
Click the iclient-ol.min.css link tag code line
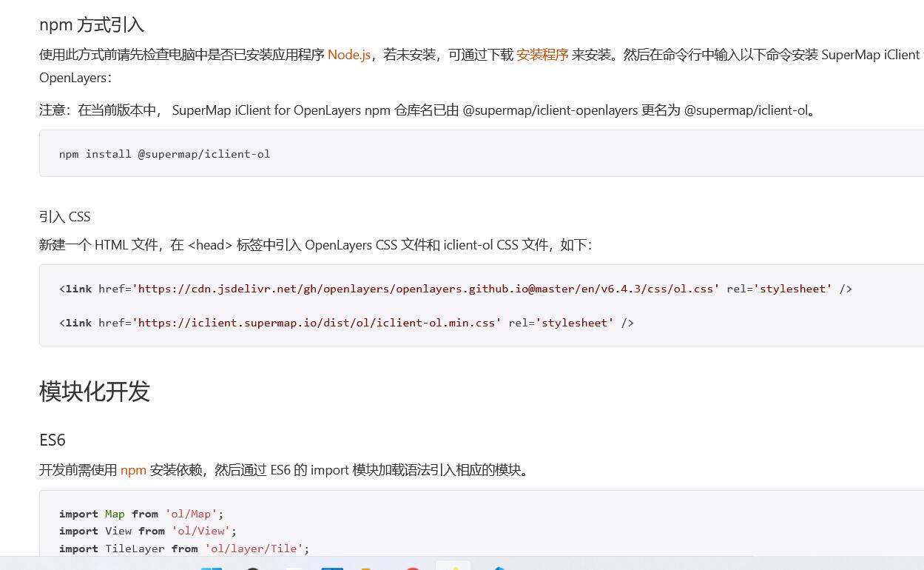click(x=346, y=323)
